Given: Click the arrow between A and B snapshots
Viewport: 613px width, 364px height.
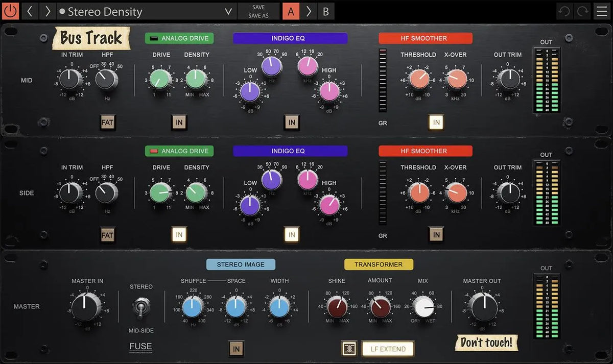Looking at the screenshot, I should 309,11.
